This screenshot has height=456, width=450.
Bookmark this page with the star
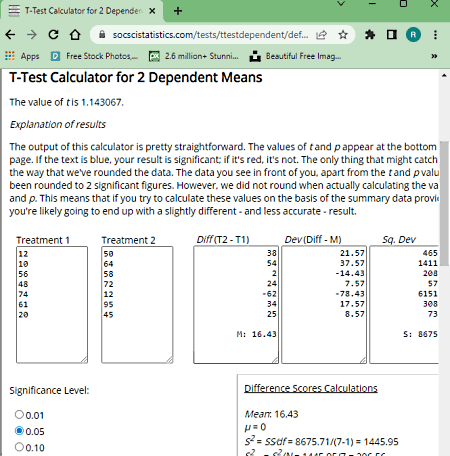tap(343, 35)
